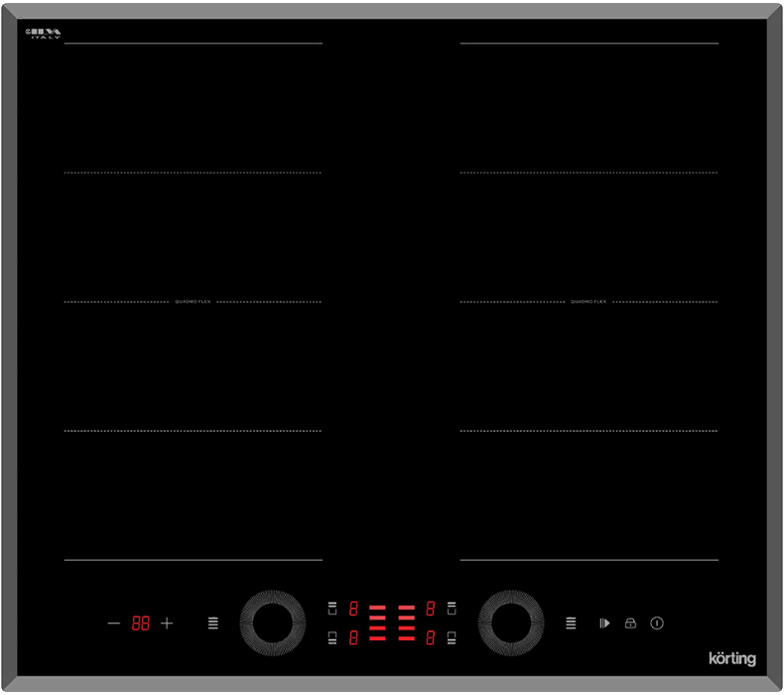This screenshot has width=784, height=695.
Task: Tap the red timer digit display
Action: [141, 624]
